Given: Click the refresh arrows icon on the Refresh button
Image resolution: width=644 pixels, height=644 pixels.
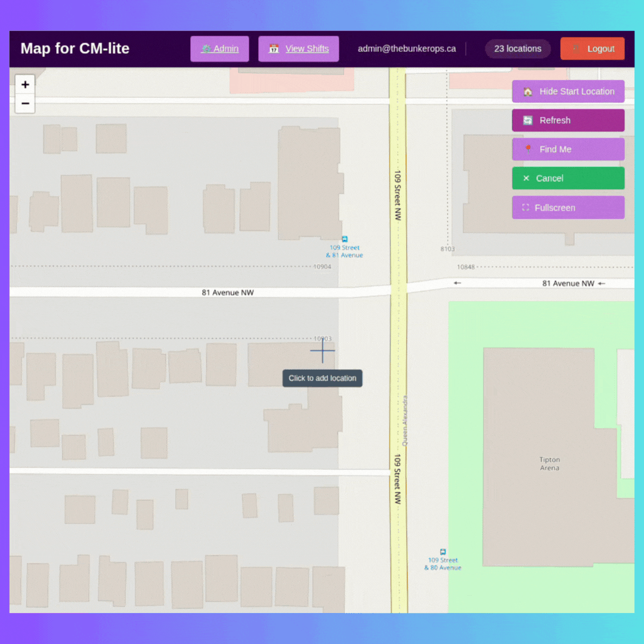Looking at the screenshot, I should coord(528,120).
